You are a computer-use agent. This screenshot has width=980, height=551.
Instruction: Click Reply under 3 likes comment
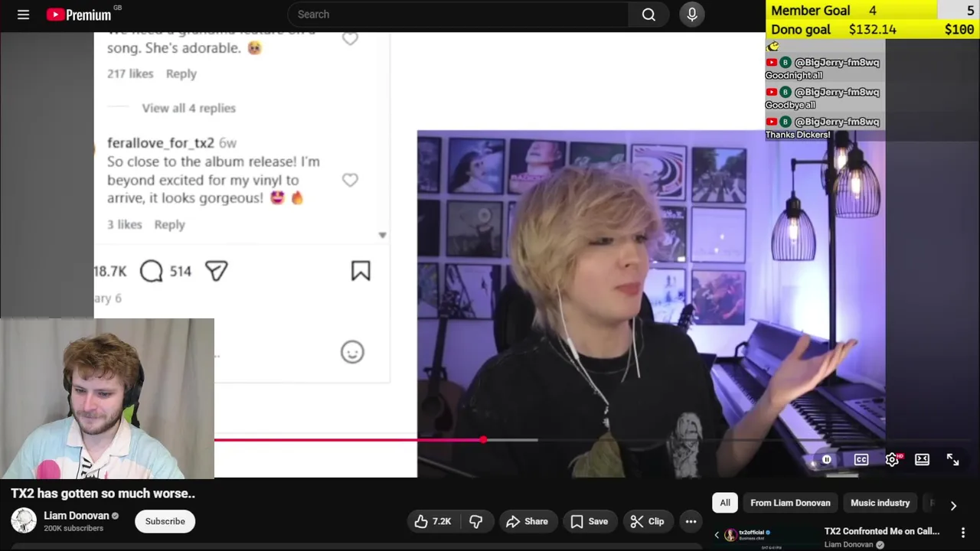point(169,224)
